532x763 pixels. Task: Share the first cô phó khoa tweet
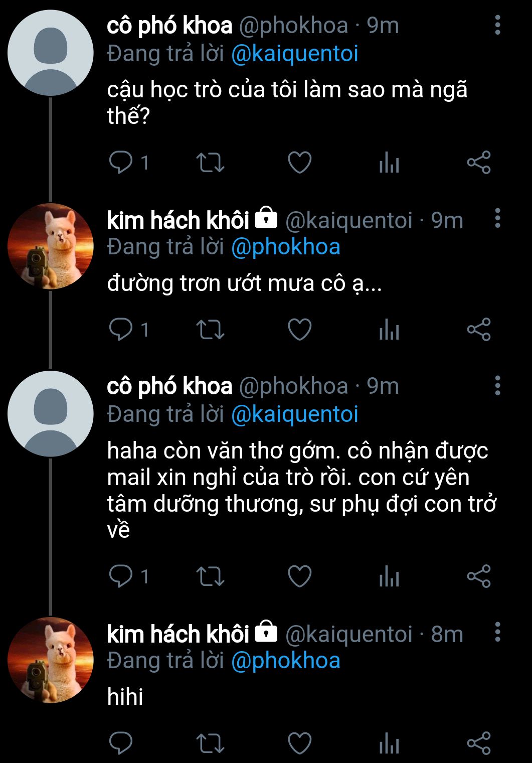click(479, 163)
